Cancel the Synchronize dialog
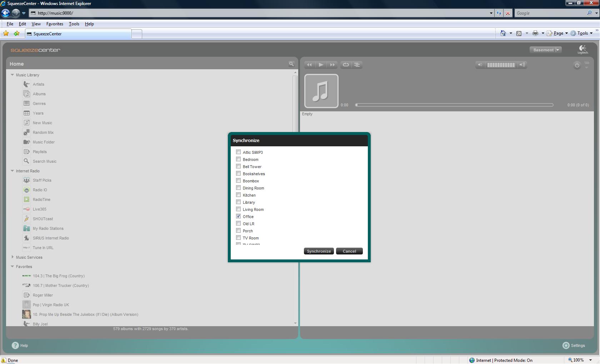600x364 pixels. [349, 251]
